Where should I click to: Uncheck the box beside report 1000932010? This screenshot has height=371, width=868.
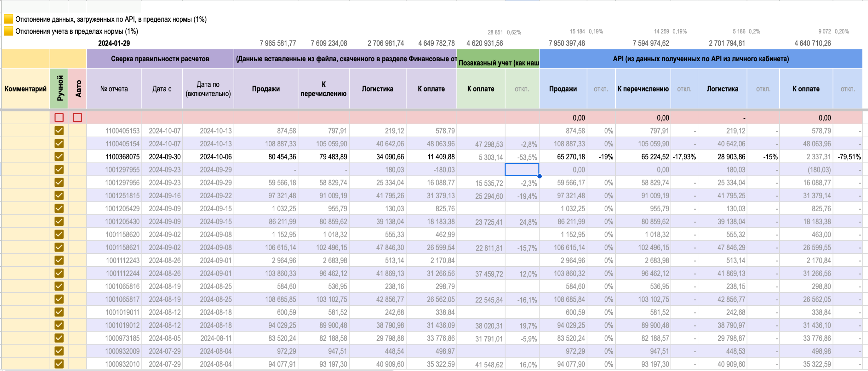coord(59,364)
